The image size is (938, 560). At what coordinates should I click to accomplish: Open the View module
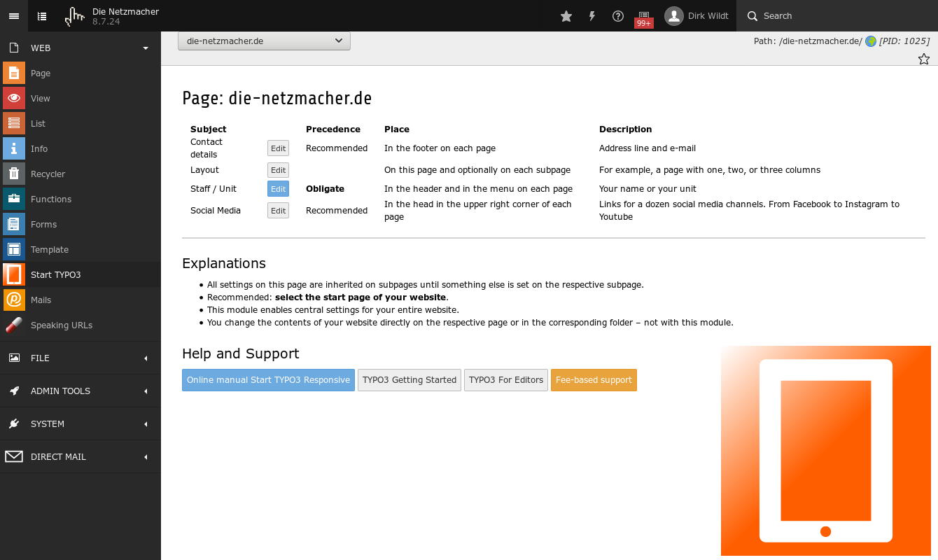pos(40,98)
